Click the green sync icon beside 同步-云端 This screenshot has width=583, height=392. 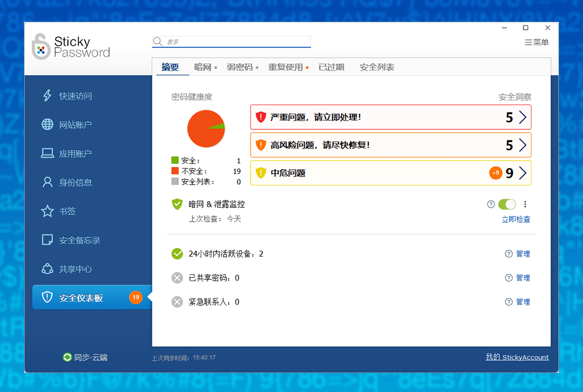tap(67, 357)
